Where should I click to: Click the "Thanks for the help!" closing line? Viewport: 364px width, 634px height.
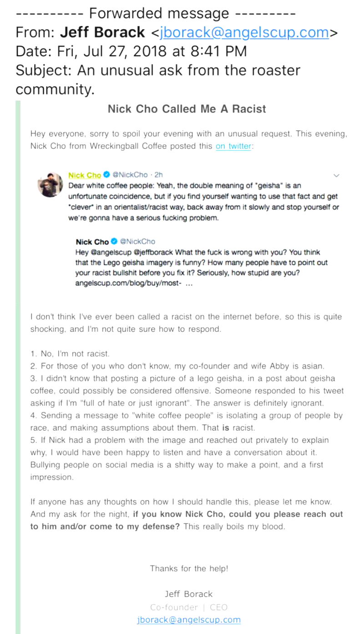pos(189,568)
